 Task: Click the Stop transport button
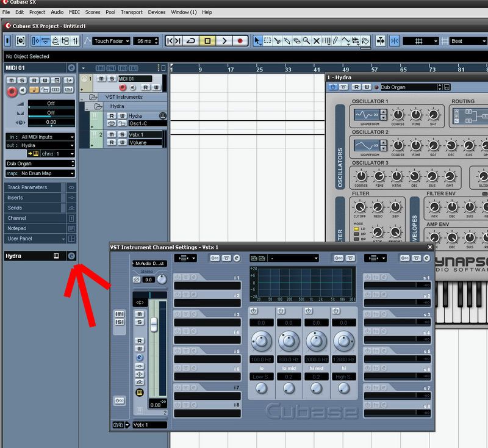coord(207,41)
